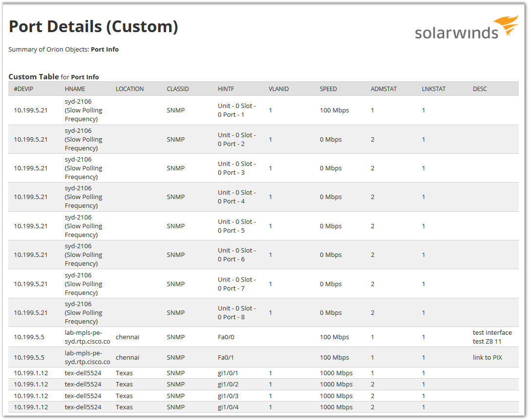Click the gi1/0/4 interface cell
The height and width of the screenshot is (420, 529).
[228, 407]
